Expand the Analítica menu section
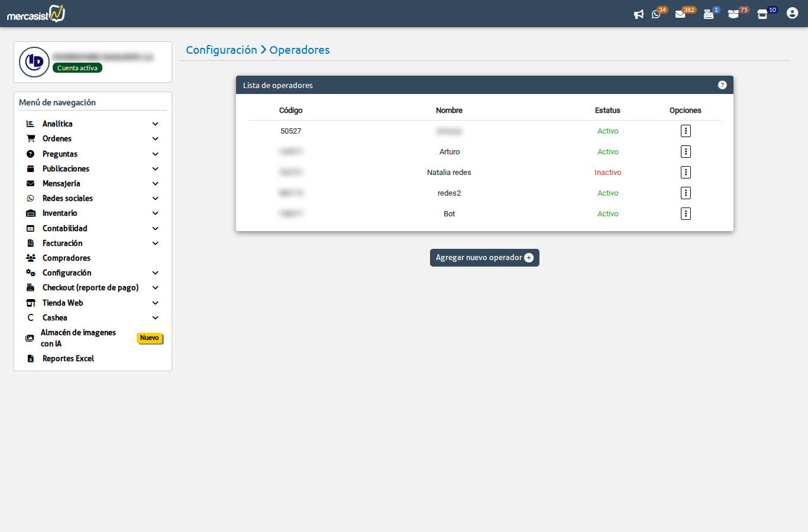The width and height of the screenshot is (808, 532). [155, 124]
